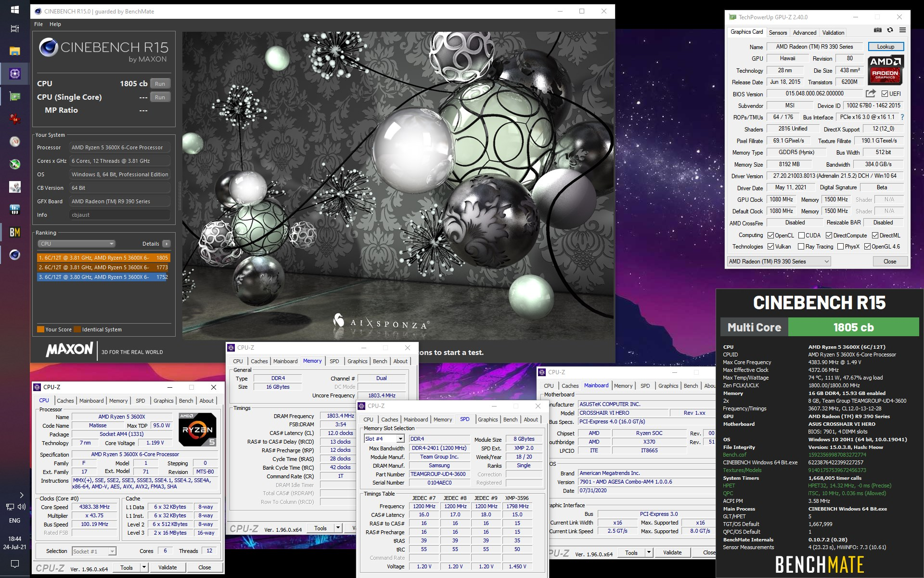This screenshot has width=924, height=578.
Task: Toggle the UEFI checkbox in GPU-Z
Action: (x=885, y=93)
